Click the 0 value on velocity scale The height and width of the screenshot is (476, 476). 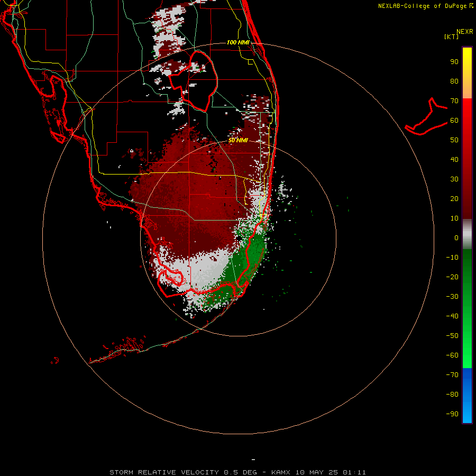[x=456, y=238]
